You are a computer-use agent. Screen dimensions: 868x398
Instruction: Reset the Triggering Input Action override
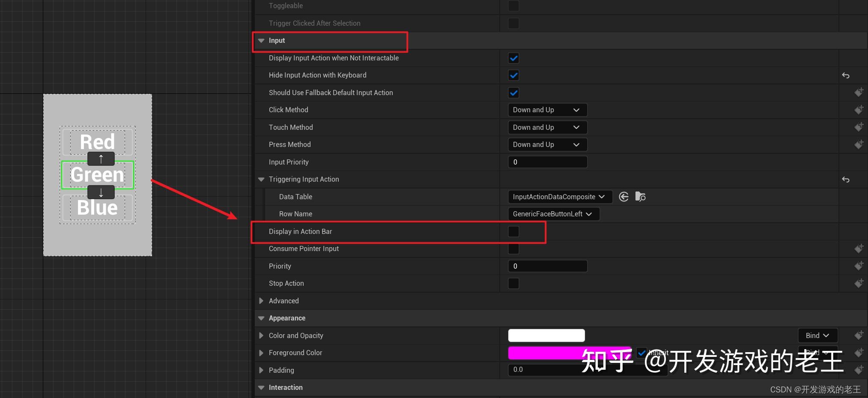pos(846,180)
